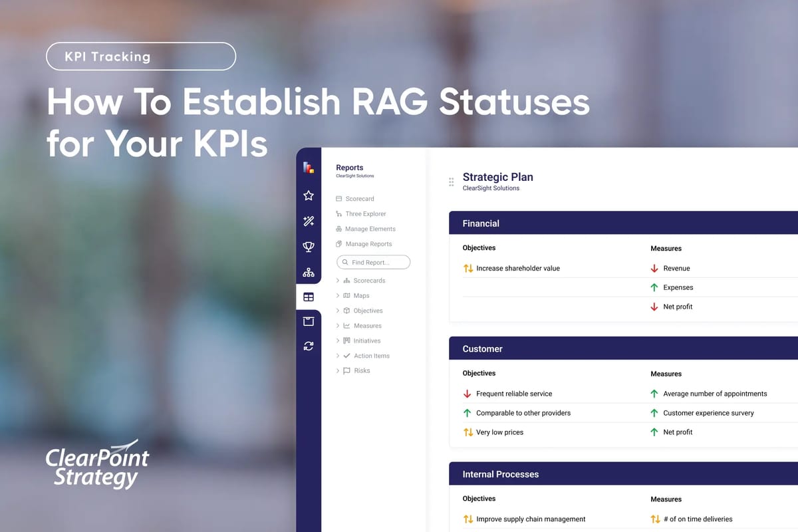Open the inbox box icon in sidebar
This screenshot has width=798, height=532.
[309, 321]
